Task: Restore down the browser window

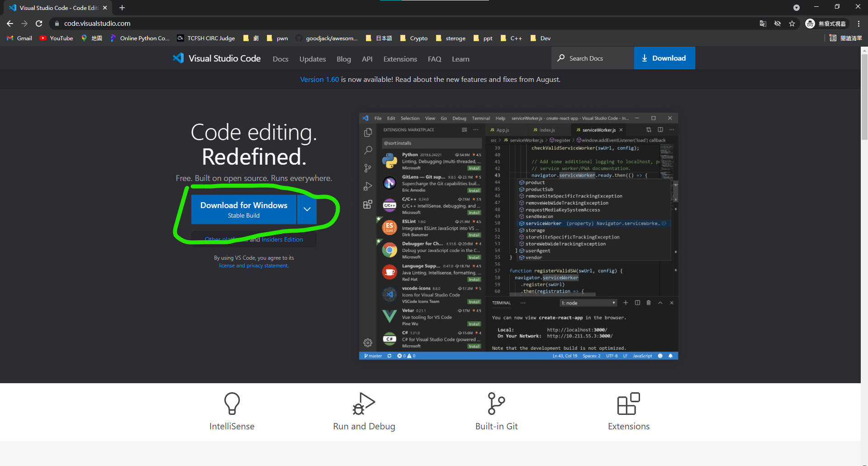Action: coord(837,6)
